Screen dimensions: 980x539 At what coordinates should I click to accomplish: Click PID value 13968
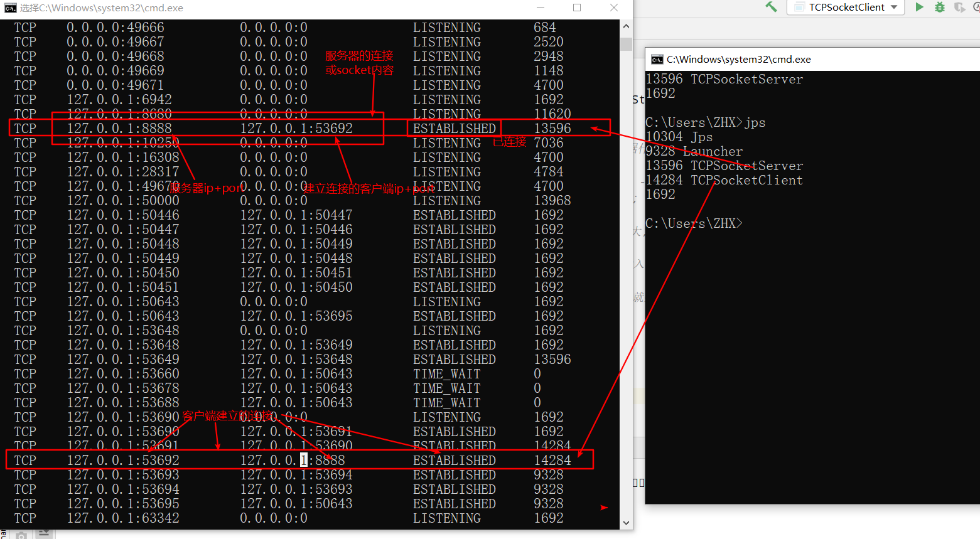[552, 201]
